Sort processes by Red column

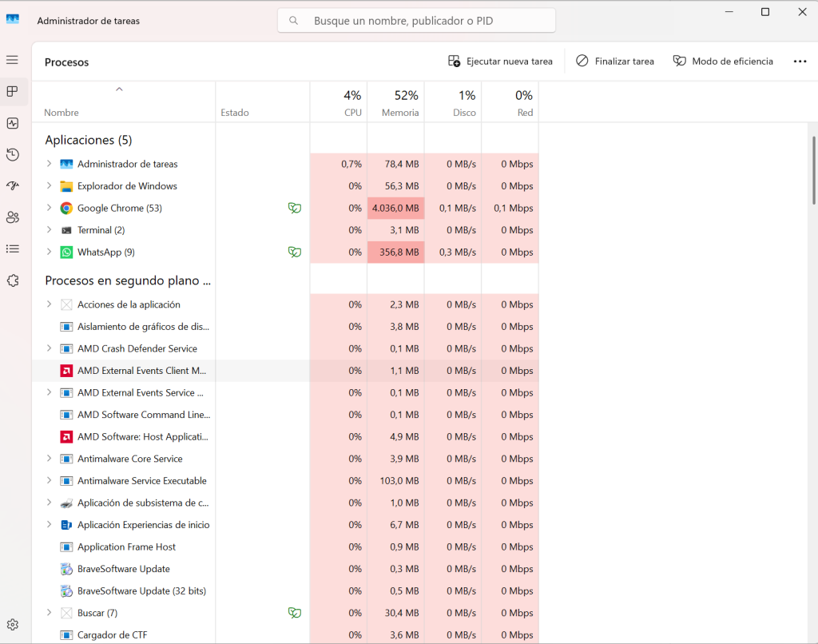tap(510, 102)
